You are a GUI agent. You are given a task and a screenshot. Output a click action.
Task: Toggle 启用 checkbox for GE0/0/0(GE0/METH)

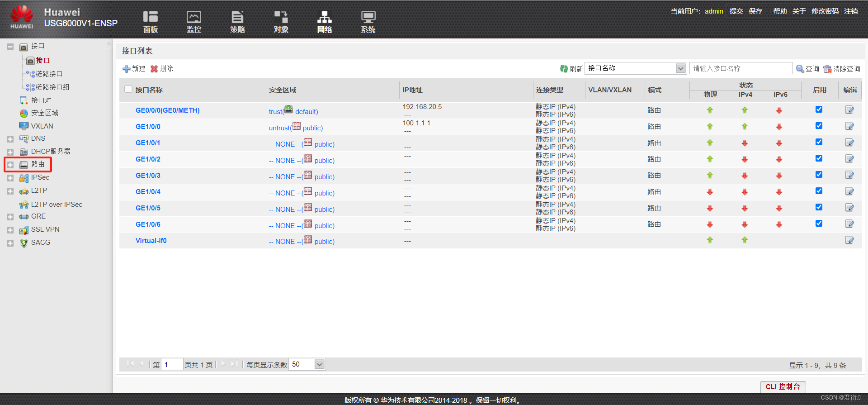point(819,110)
